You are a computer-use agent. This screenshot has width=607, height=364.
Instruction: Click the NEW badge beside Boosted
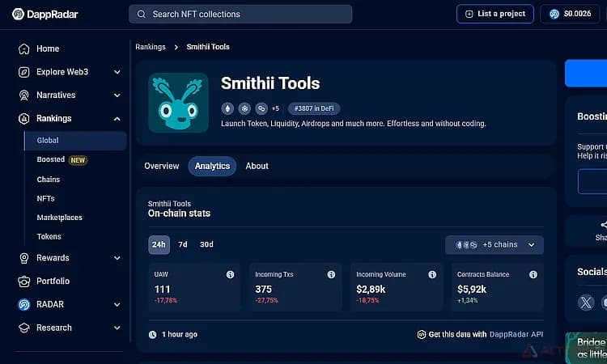pyautogui.click(x=78, y=160)
